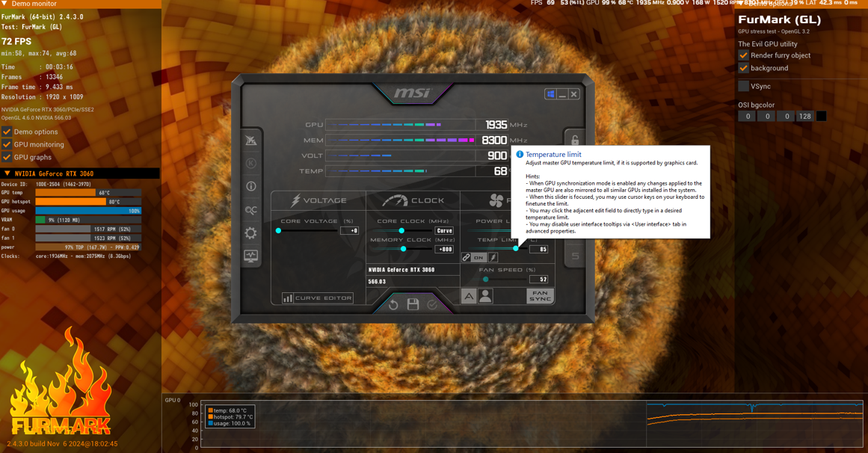Click the first OSI bgcolor 0 field
868x453 pixels.
[748, 117]
